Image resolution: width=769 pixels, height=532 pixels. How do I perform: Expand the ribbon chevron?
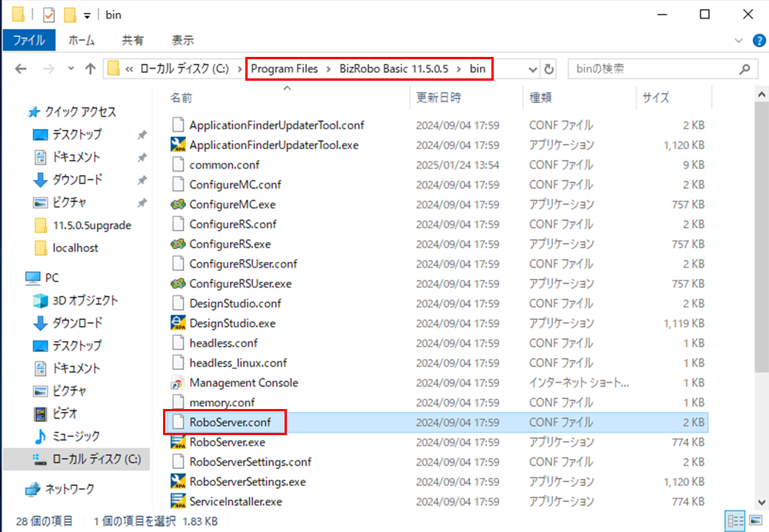pyautogui.click(x=738, y=41)
